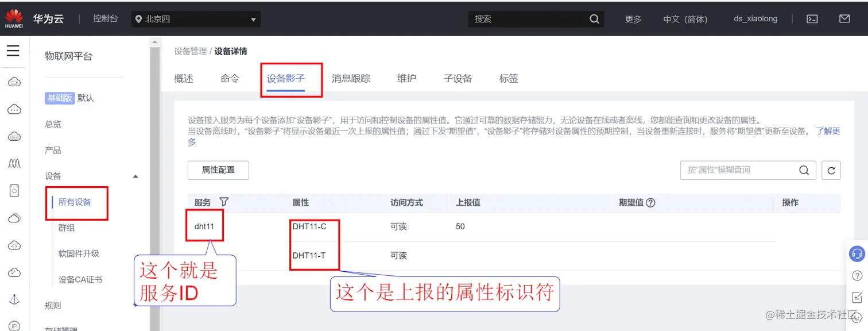Click the cloud gauge icon in the left rail

(x=14, y=272)
